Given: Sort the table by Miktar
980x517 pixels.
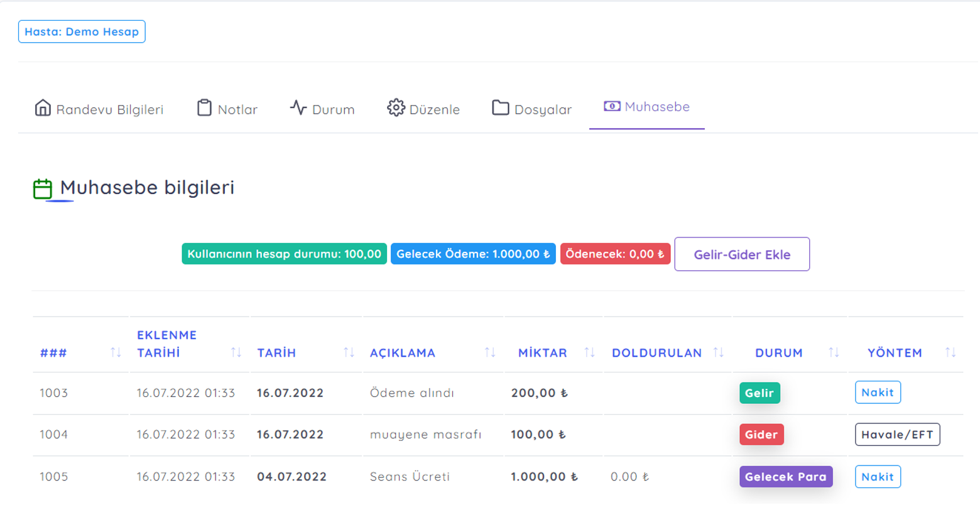Looking at the screenshot, I should coord(589,352).
